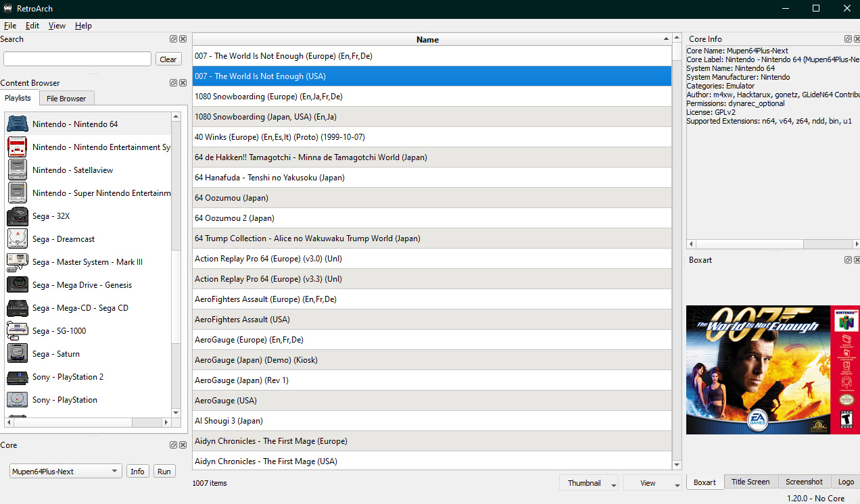Select Action Replay Pro 64 (v3.3)
Image resolution: width=860 pixels, height=504 pixels.
(432, 279)
